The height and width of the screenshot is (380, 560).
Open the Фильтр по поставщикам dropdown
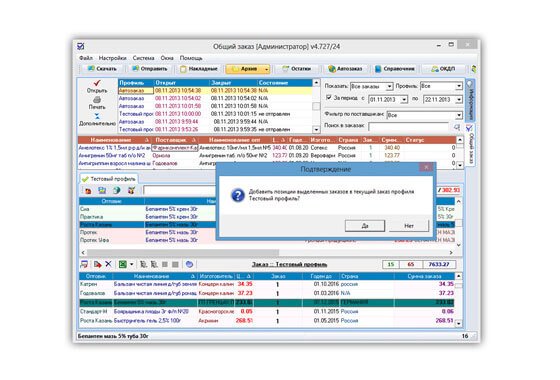tap(459, 115)
